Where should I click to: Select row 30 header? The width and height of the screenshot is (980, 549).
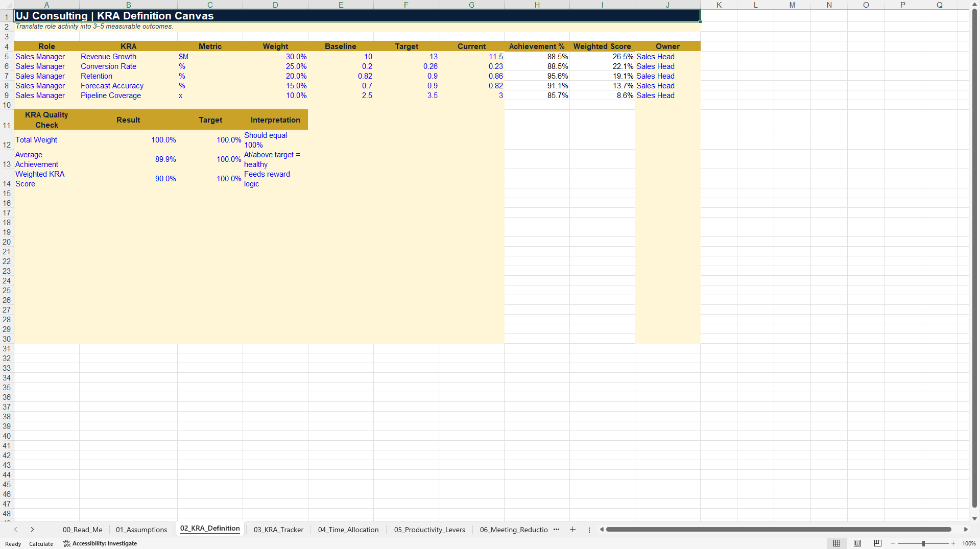coord(7,339)
